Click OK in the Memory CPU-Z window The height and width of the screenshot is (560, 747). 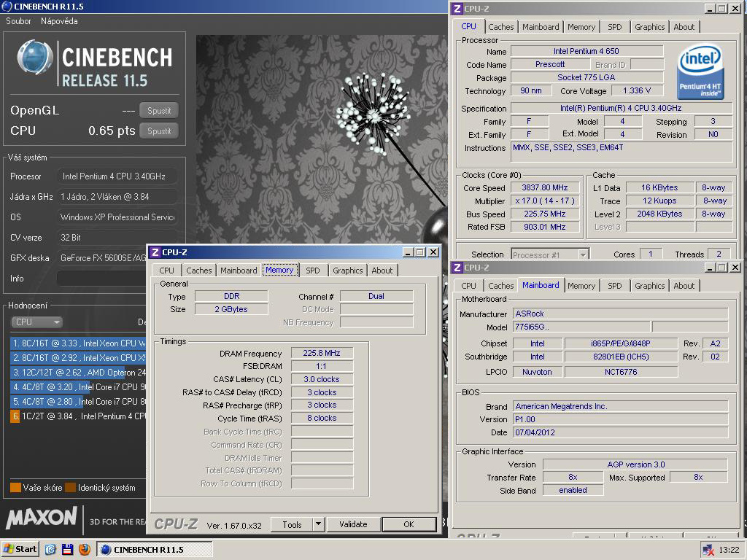(x=409, y=524)
